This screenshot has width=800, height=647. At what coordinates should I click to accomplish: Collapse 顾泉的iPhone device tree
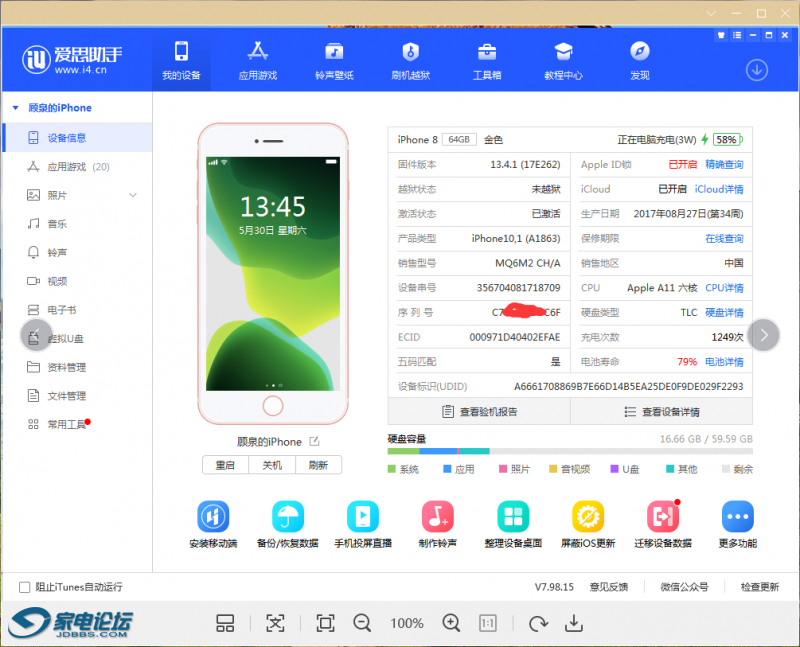coord(15,108)
